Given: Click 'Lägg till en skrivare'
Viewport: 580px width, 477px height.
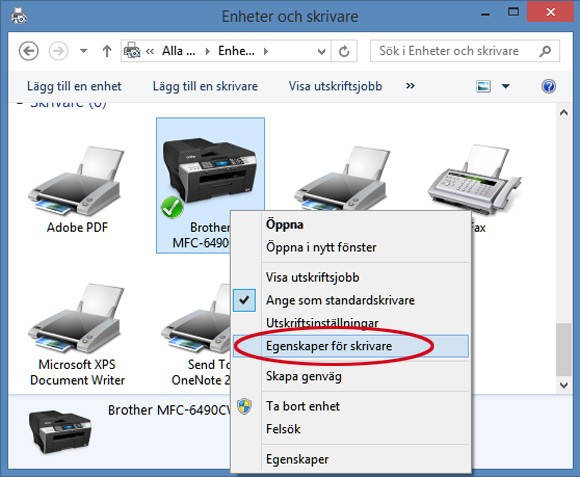Looking at the screenshot, I should coord(205,86).
